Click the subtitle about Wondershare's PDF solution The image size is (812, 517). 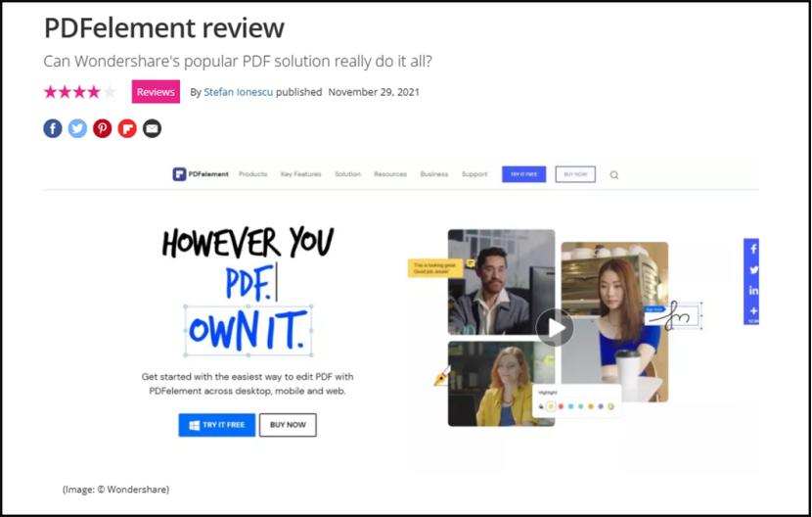click(x=237, y=61)
